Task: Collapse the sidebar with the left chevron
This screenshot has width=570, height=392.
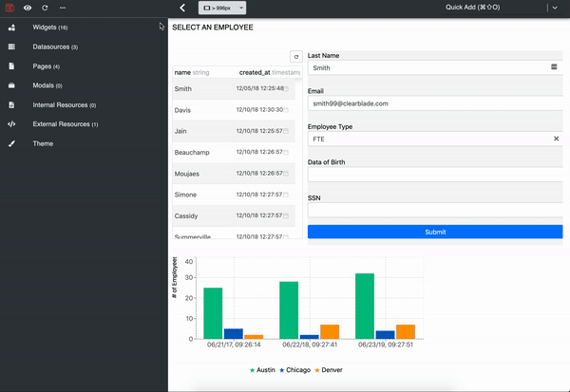Action: pyautogui.click(x=182, y=8)
